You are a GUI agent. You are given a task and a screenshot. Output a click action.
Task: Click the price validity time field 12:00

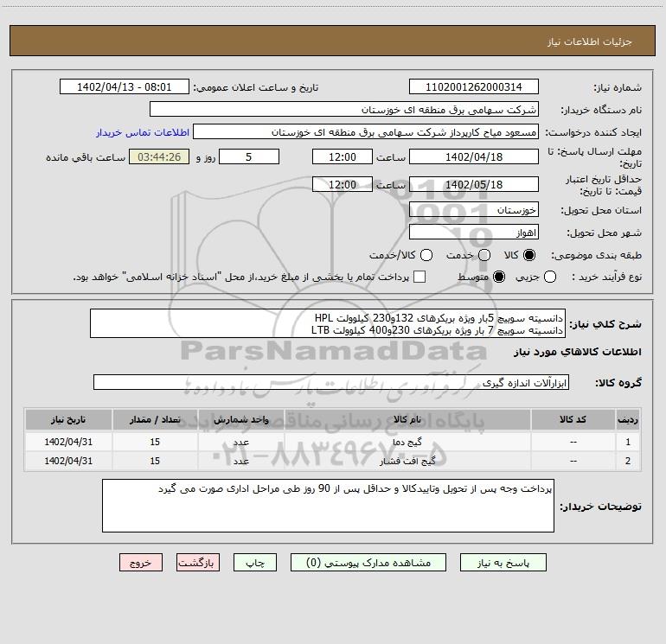343,184
